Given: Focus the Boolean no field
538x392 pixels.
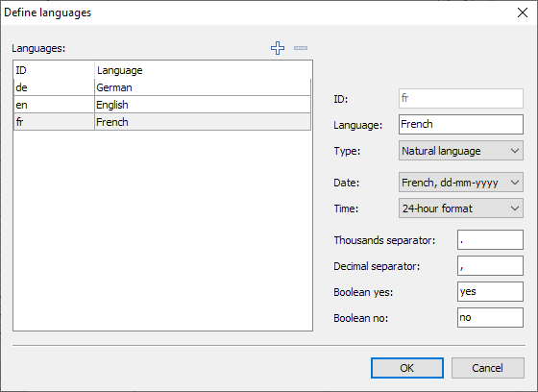Looking at the screenshot, I should pyautogui.click(x=490, y=317).
